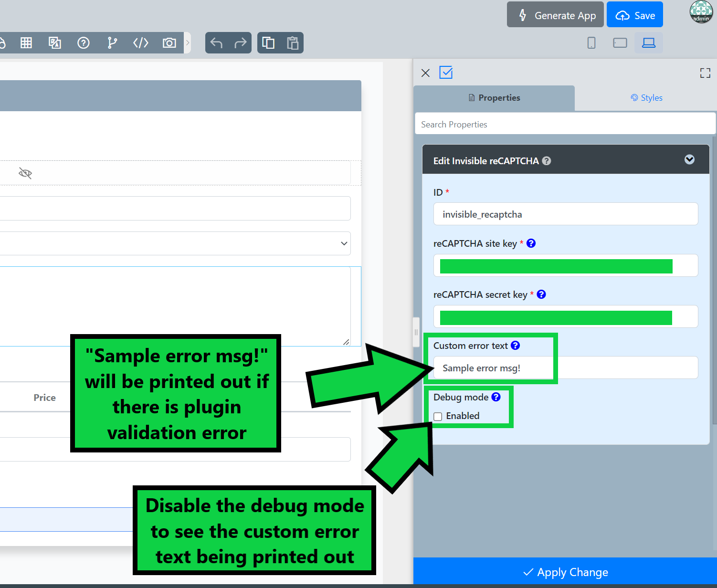This screenshot has width=717, height=588.
Task: Open help for Edit Invisible reCAPTCHA heading
Action: coord(547,161)
